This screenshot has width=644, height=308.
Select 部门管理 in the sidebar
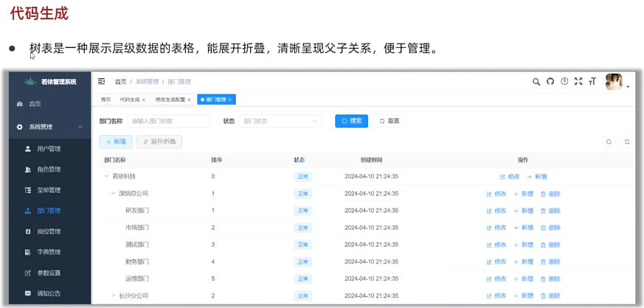[x=49, y=211]
